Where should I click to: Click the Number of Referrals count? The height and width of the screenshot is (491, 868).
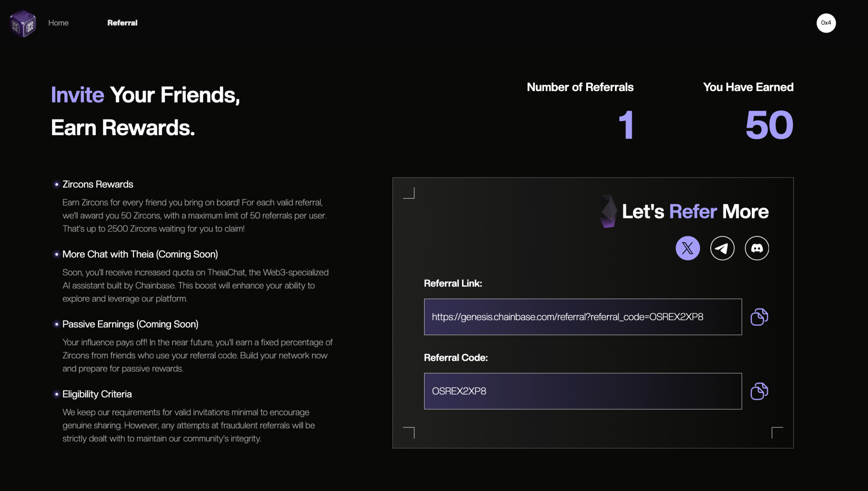point(626,125)
